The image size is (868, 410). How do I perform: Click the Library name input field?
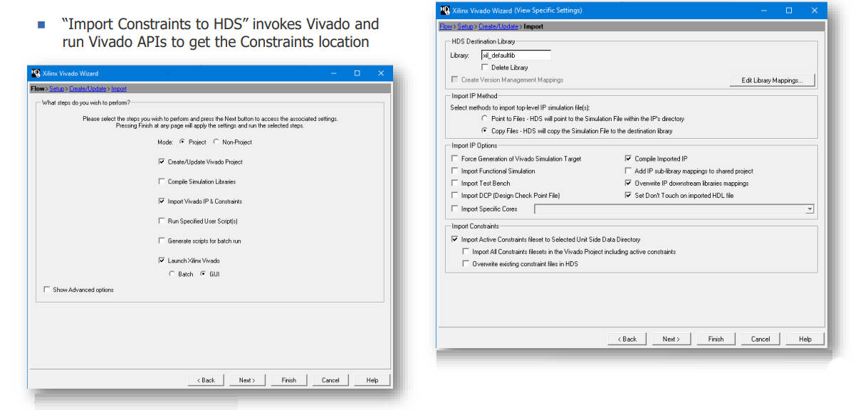tap(516, 56)
